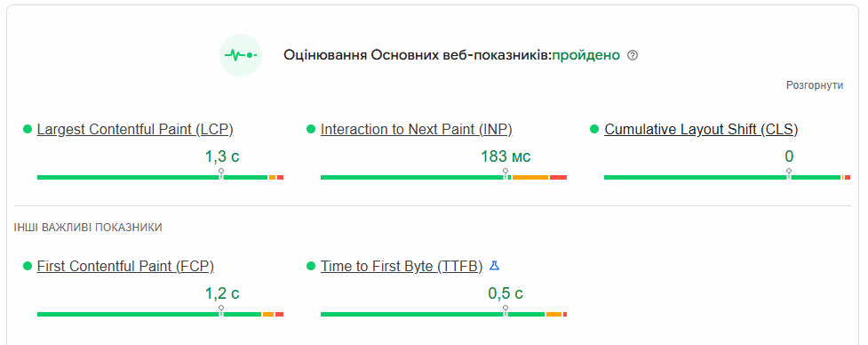
Task: Click the green status dot before LCP
Action: coord(28,129)
